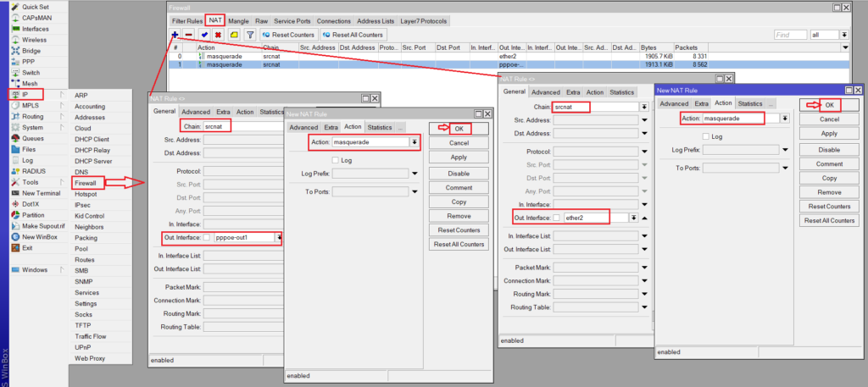
Task: Click the blue plus add-rule icon
Action: (175, 35)
